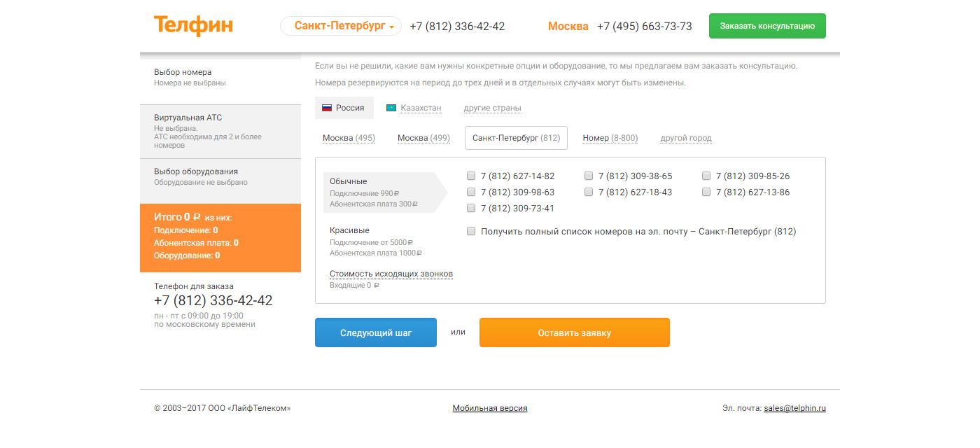This screenshot has width=980, height=448.
Task: Click the Заказать консультацию button
Action: tap(767, 26)
